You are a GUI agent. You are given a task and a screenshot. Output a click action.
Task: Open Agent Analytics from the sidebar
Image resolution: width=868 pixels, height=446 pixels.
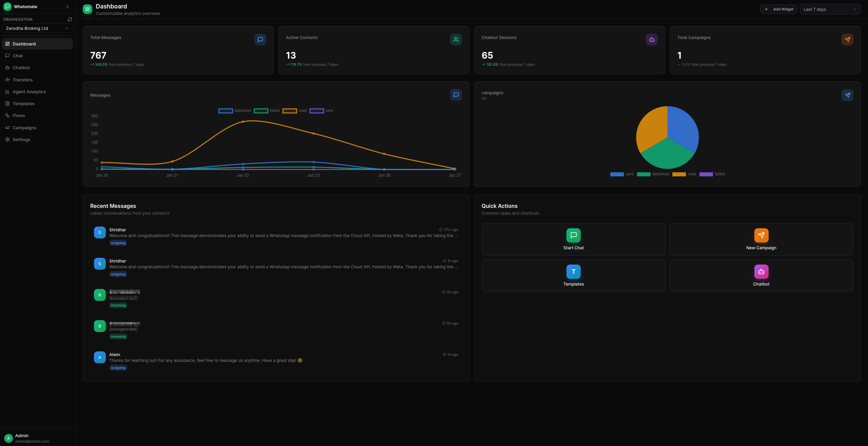tap(29, 92)
